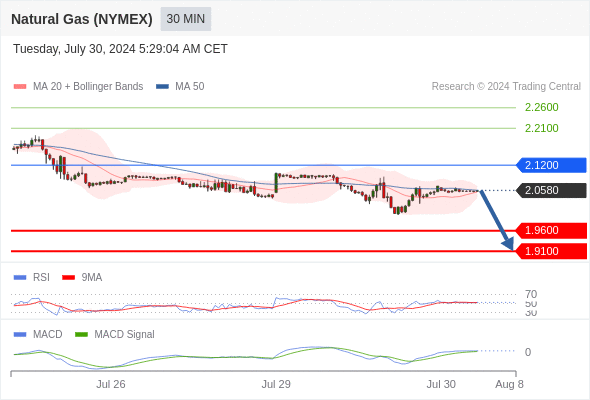This screenshot has height=400, width=590.
Task: Click the MA 20 + Bollinger Bands swatch
Action: click(20, 87)
